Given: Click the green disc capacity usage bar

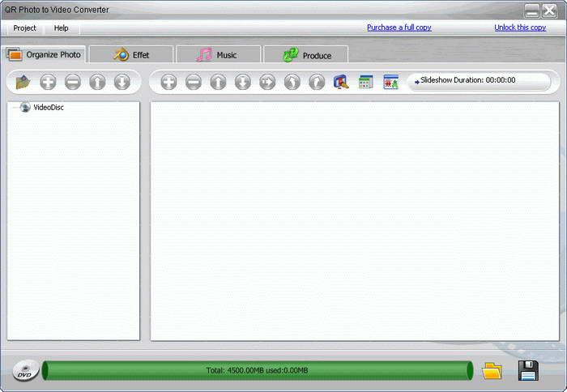Looking at the screenshot, I should [x=257, y=370].
